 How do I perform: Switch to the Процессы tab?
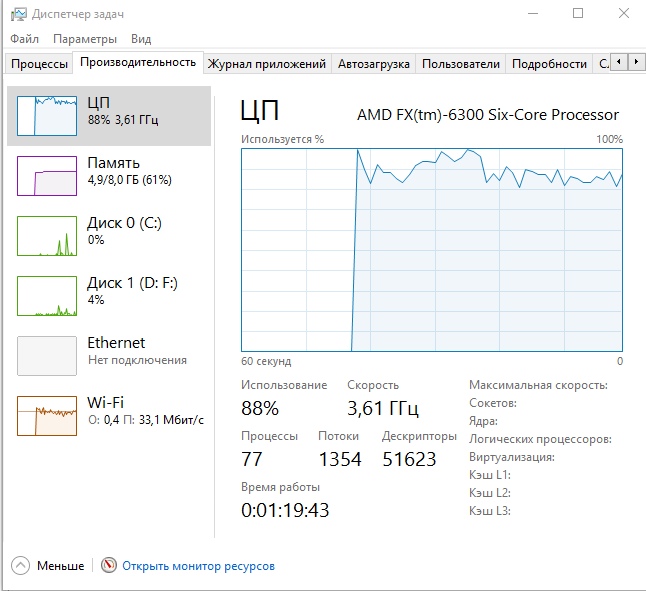[40, 64]
